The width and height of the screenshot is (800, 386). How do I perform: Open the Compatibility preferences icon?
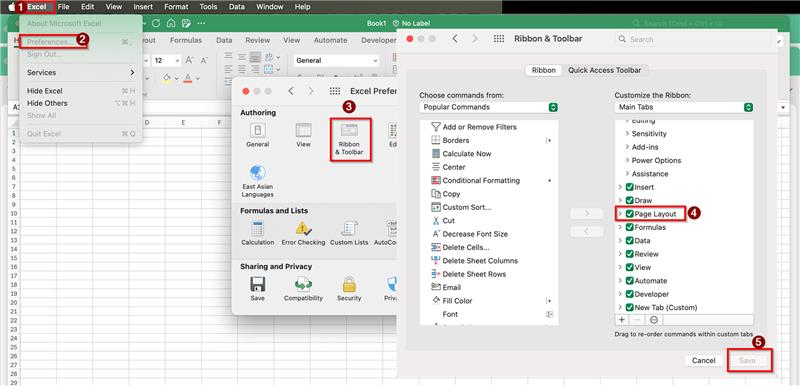(303, 289)
